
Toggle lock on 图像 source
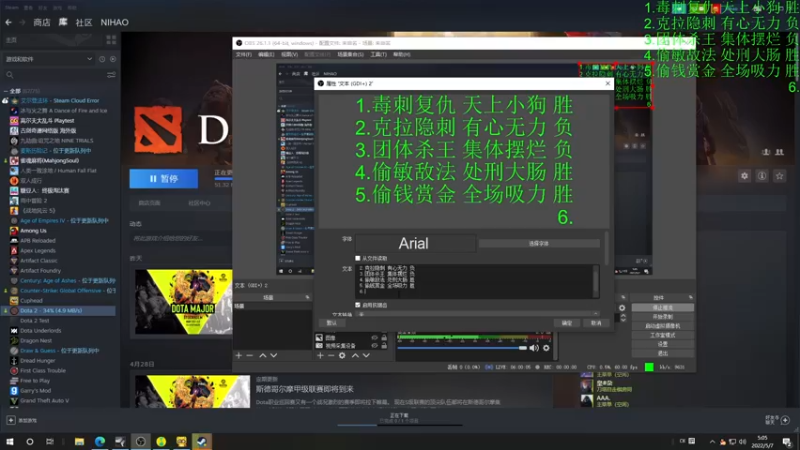[384, 338]
